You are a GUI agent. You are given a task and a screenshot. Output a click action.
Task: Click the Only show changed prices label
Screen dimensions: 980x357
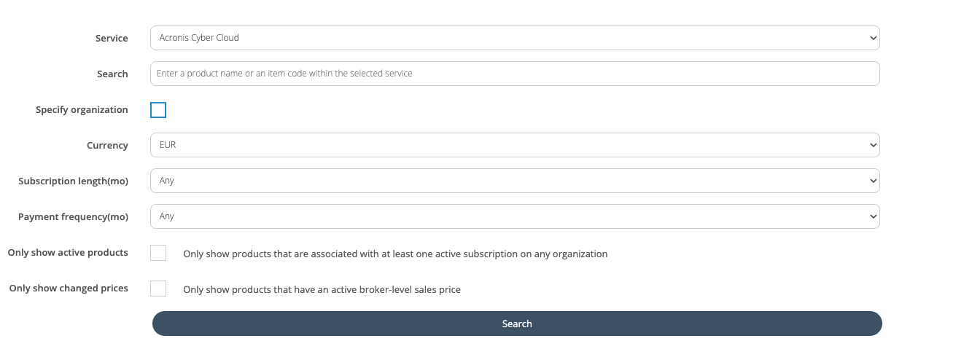point(69,289)
